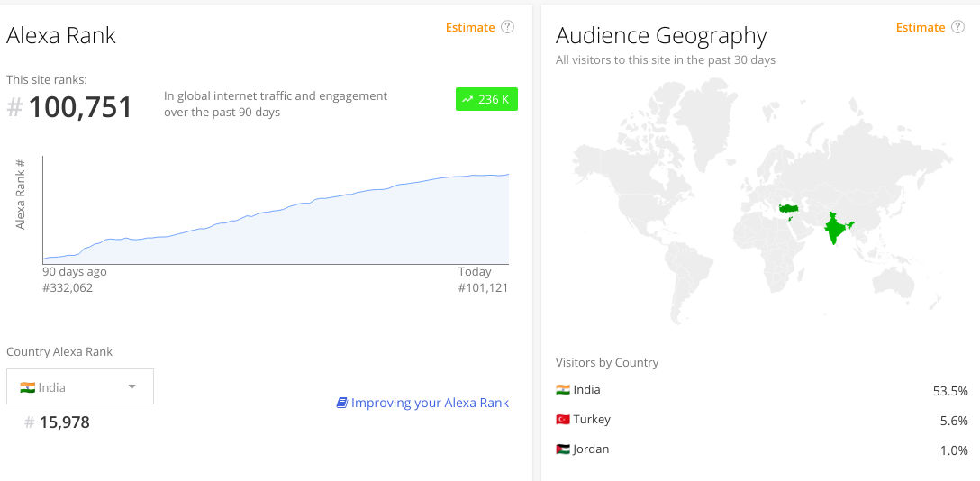Click the dropdown arrow in country selector

coord(132,386)
